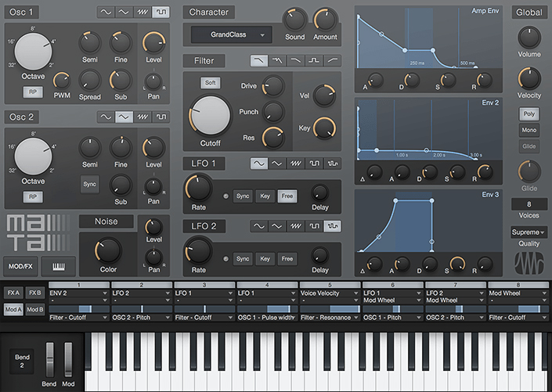Select sample-and-hold shape for LFO 2
The image size is (552, 392).
(x=332, y=226)
